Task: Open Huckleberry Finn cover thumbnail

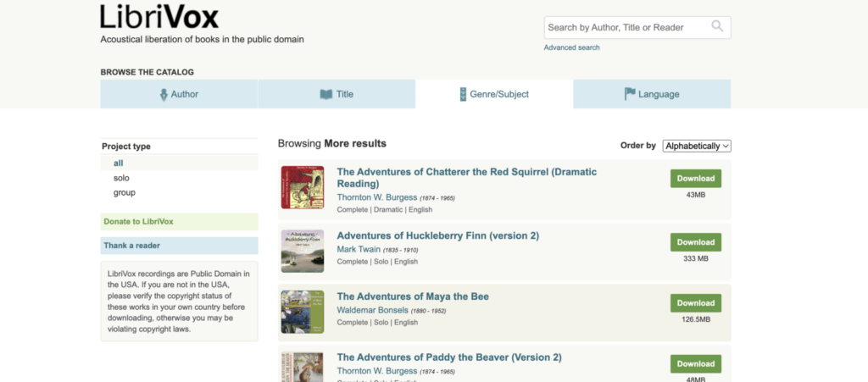Action: pos(303,251)
